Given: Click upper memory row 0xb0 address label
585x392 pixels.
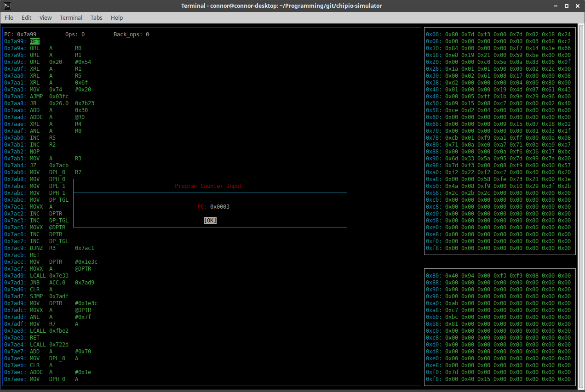Looking at the screenshot, I should 434,186.
